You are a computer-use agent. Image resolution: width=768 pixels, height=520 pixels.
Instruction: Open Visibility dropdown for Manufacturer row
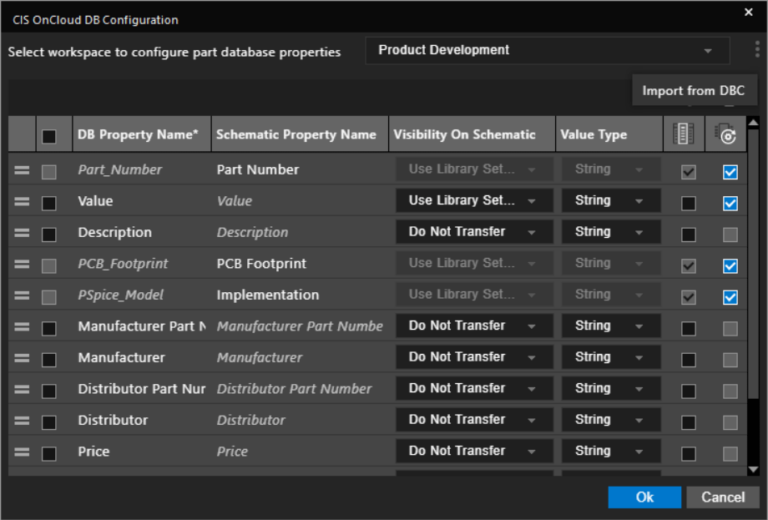click(x=474, y=357)
